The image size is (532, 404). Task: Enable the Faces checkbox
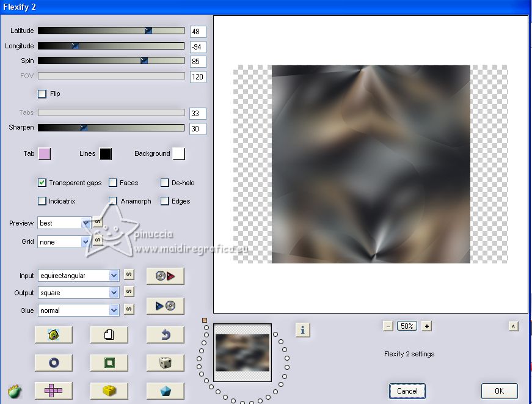pos(113,183)
